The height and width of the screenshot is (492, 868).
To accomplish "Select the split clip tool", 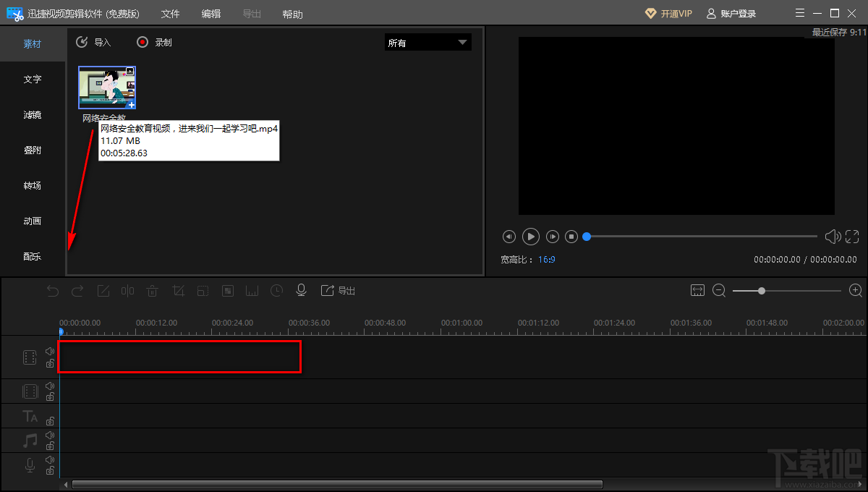I will click(x=127, y=291).
